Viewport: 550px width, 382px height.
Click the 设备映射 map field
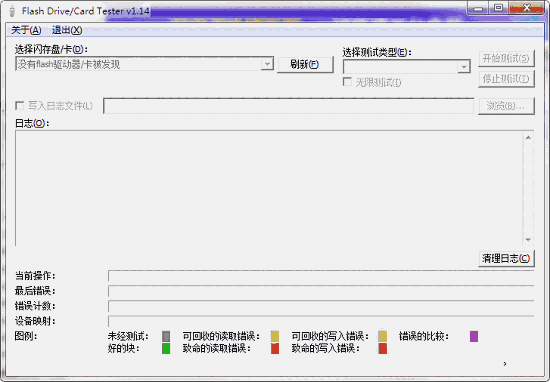pos(321,321)
